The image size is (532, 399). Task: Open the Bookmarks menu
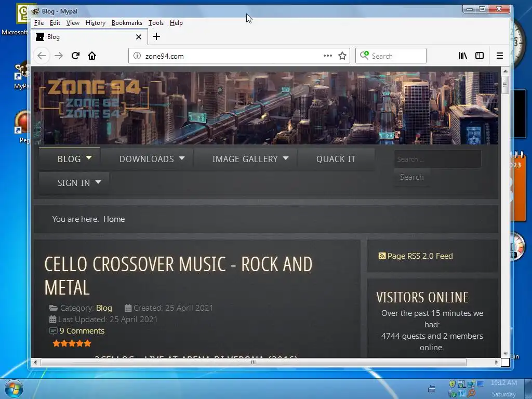(x=127, y=23)
